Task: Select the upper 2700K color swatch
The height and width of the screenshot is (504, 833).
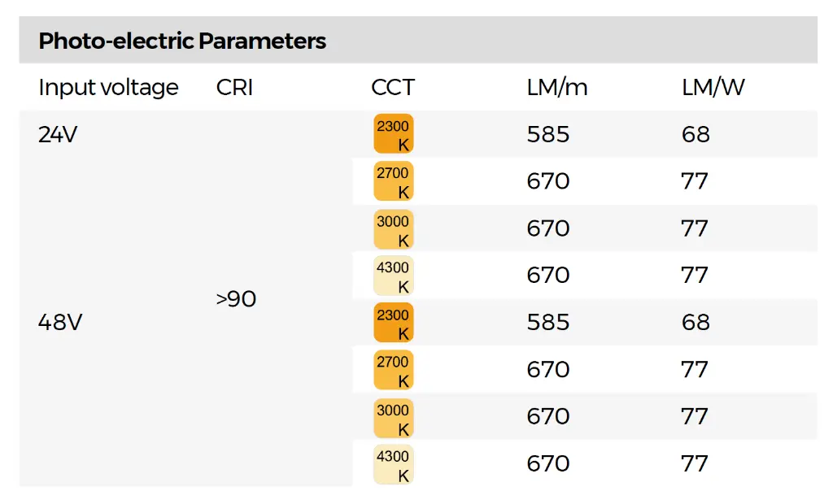Action: pyautogui.click(x=394, y=181)
